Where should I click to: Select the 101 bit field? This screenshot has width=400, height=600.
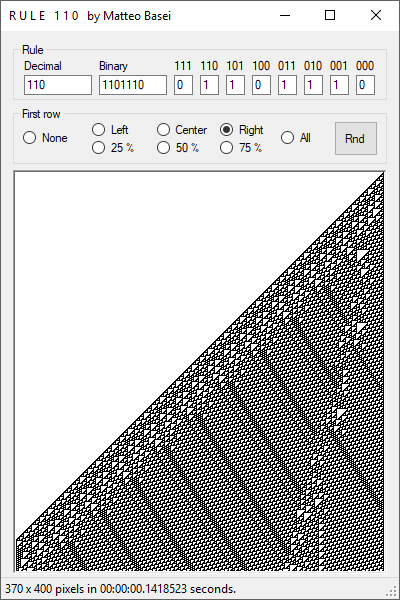tap(235, 85)
